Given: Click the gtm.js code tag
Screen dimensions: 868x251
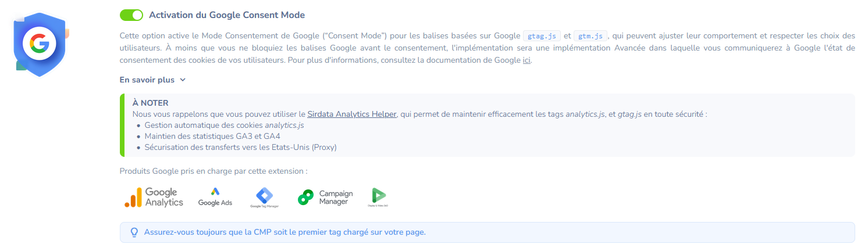Looking at the screenshot, I should click(x=590, y=35).
